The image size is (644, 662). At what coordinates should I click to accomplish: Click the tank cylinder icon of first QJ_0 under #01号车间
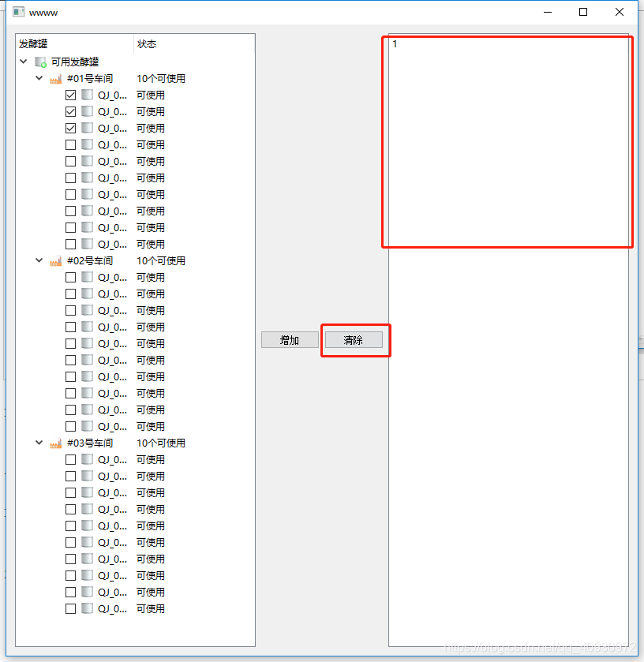coord(86,94)
